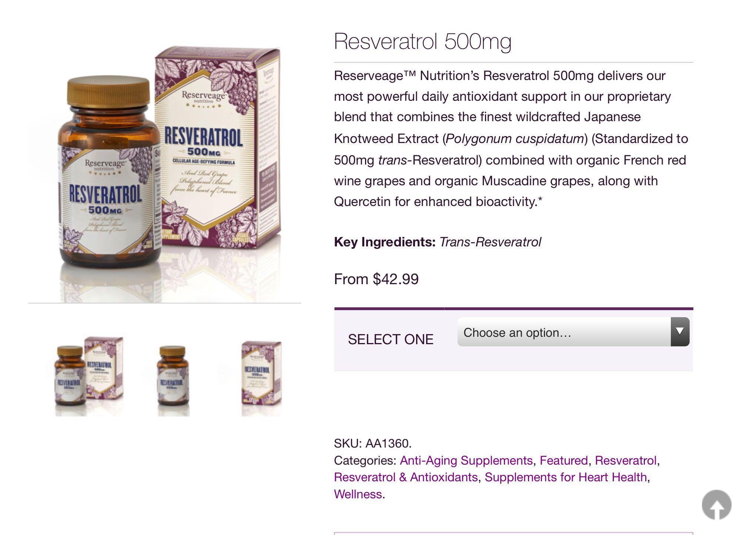This screenshot has height=535, width=756.
Task: Click the Resveratrol 500mg product title
Action: pyautogui.click(x=423, y=41)
